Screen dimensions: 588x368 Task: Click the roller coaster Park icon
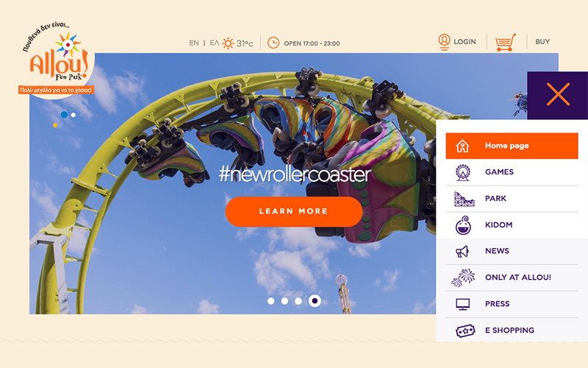[x=465, y=199]
